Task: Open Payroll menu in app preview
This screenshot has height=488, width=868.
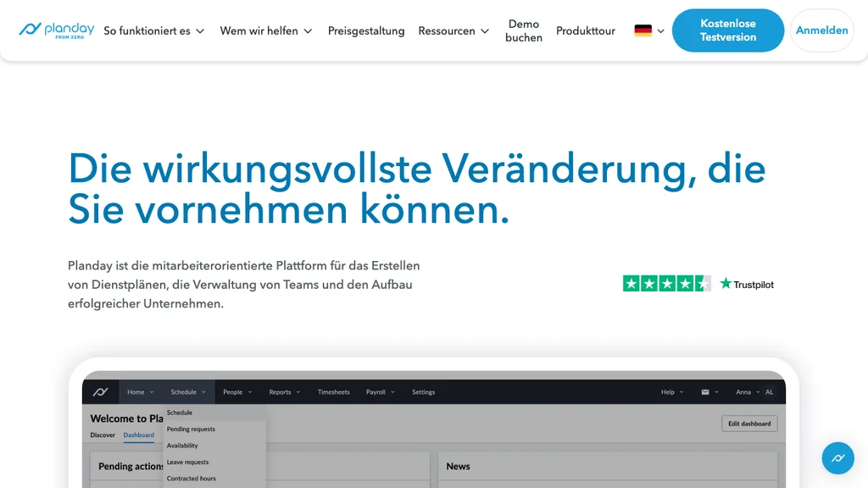Action: click(x=381, y=391)
